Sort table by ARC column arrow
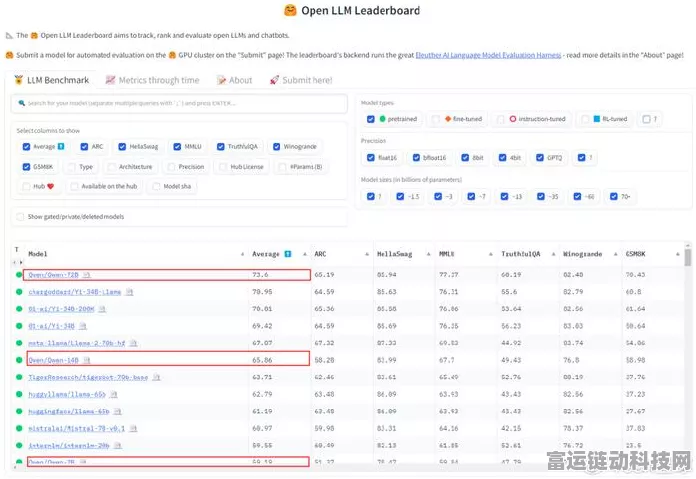Screen dimensions: 696x479 [x=367, y=254]
